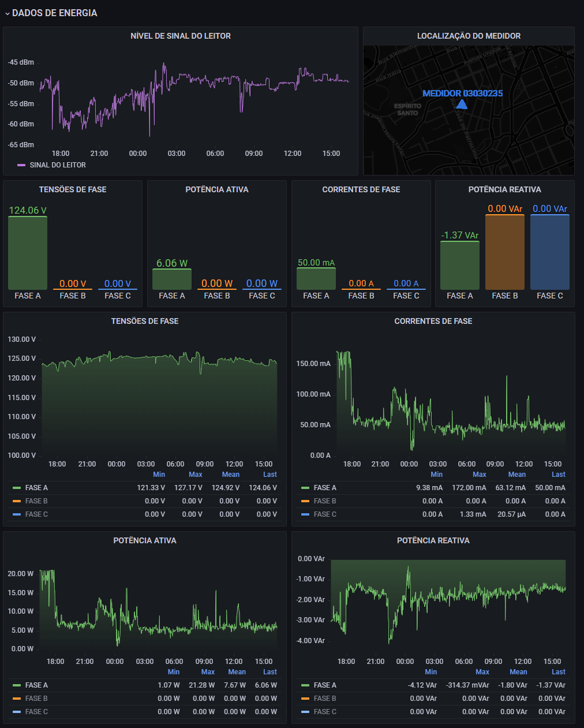Click the blue FASE C marker in Potência Ativa legend
The height and width of the screenshot is (728, 584).
point(17,711)
